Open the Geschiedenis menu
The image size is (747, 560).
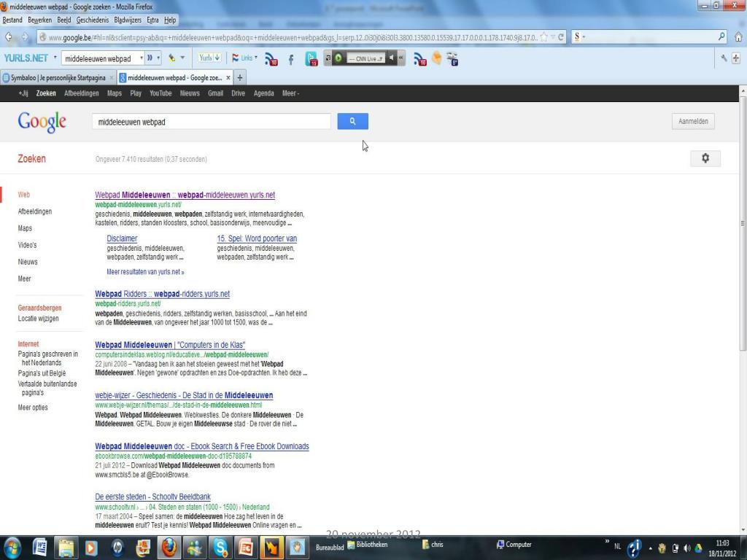(93, 20)
